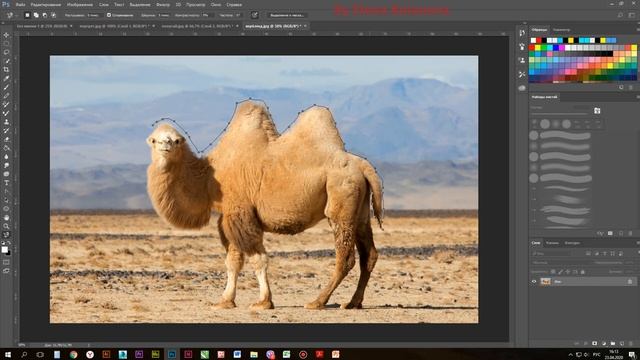Create new swatch in Swatches panel
Viewport: 640px width, 360px height.
click(621, 87)
